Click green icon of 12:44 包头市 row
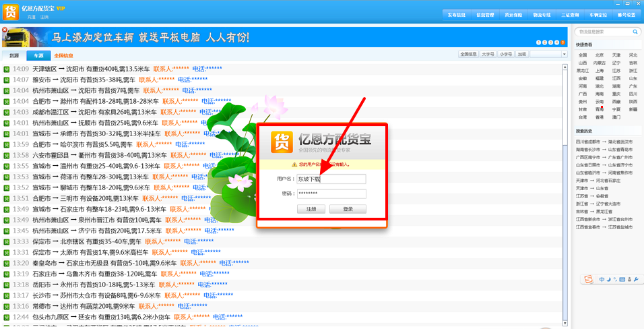Image resolution: width=644 pixels, height=329 pixels. point(7,317)
